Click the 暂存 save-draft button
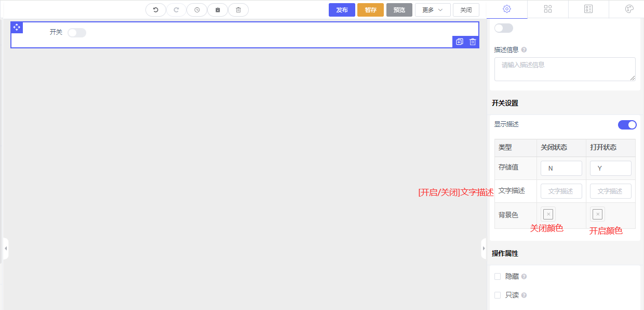Image resolution: width=644 pixels, height=310 pixels. coord(370,10)
